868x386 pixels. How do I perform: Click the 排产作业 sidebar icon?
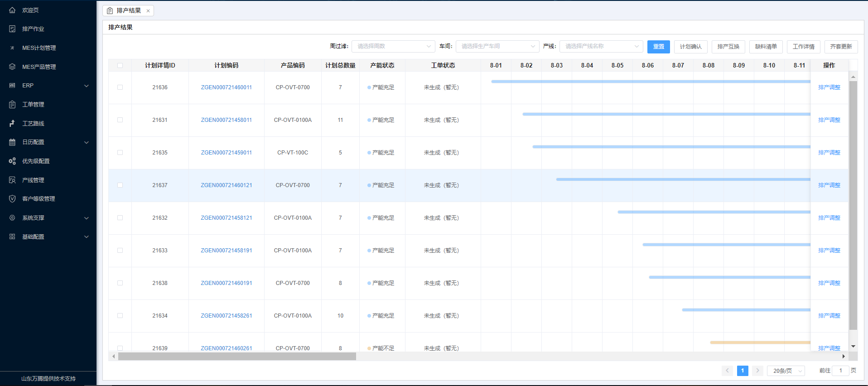point(12,29)
